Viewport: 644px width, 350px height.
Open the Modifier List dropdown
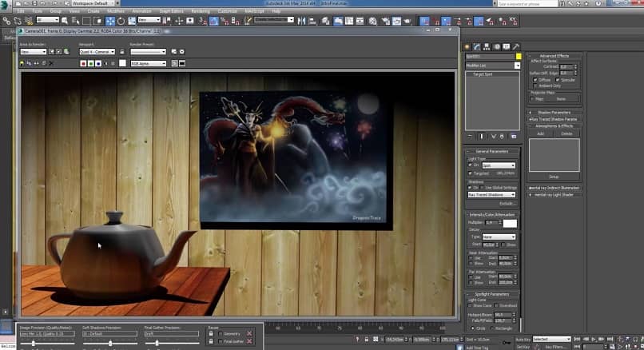tap(493, 66)
